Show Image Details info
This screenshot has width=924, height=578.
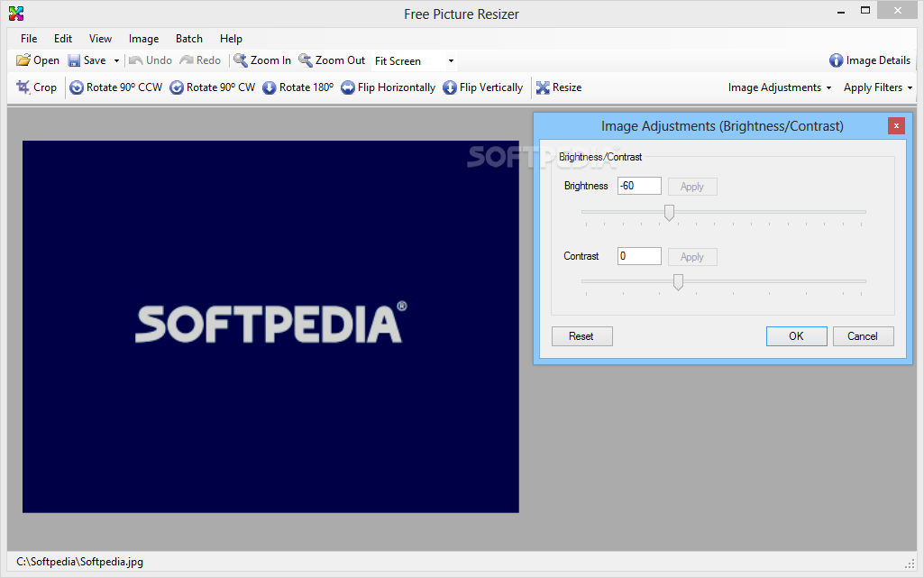[x=870, y=60]
